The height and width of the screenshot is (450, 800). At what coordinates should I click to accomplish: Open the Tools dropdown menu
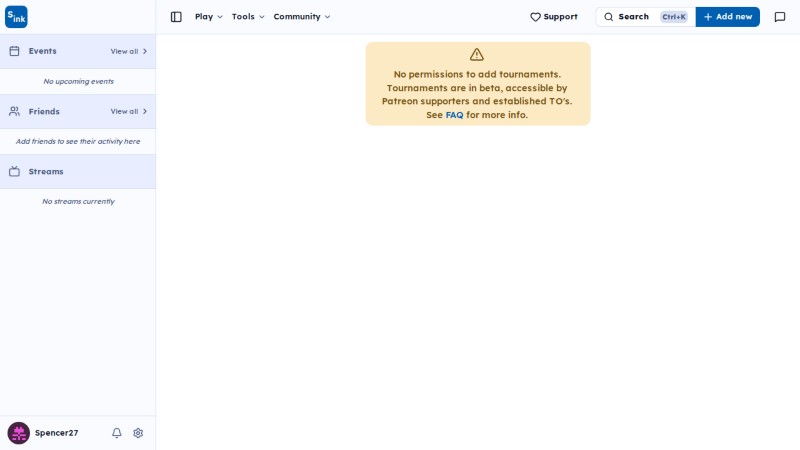[x=248, y=17]
